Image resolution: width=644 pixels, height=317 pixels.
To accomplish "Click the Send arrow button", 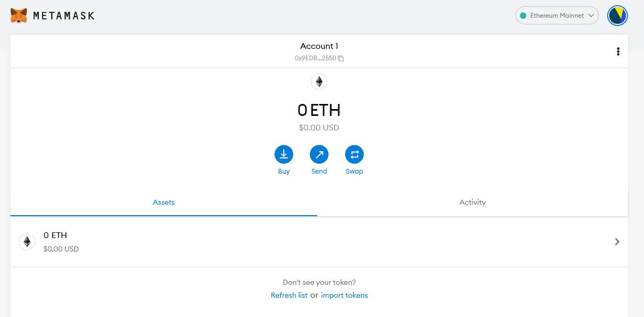I will (x=319, y=154).
